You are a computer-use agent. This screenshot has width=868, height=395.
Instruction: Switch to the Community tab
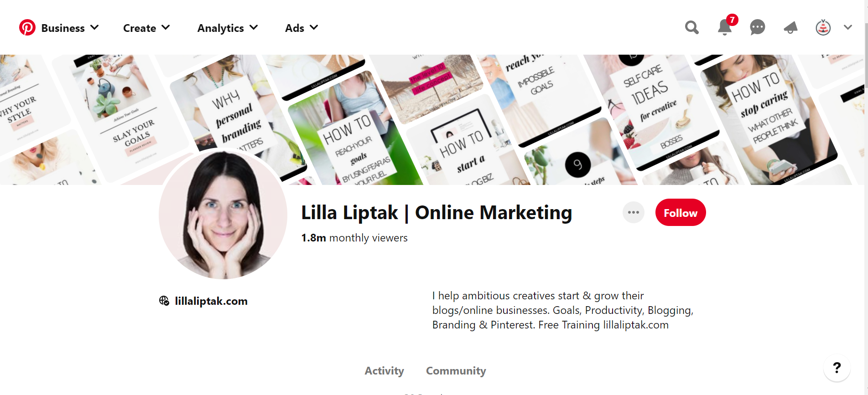click(456, 371)
